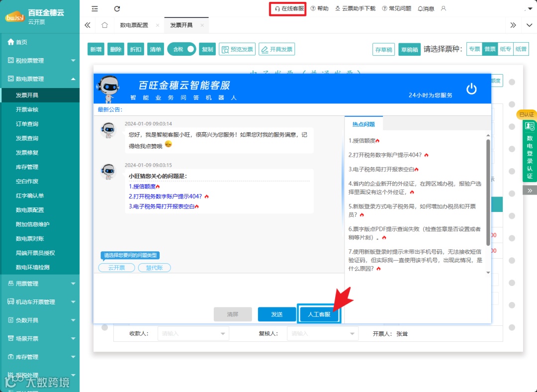Click 预览发票 preview invoice button
The width and height of the screenshot is (537, 392).
point(237,49)
